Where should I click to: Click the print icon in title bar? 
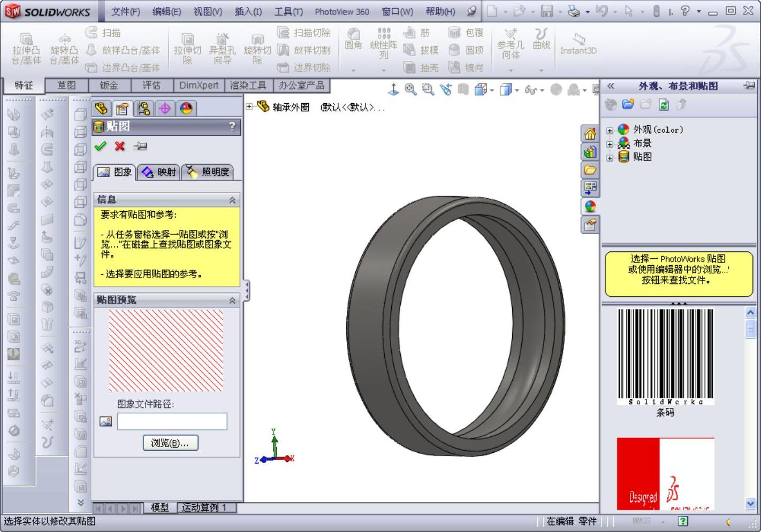pos(574,11)
